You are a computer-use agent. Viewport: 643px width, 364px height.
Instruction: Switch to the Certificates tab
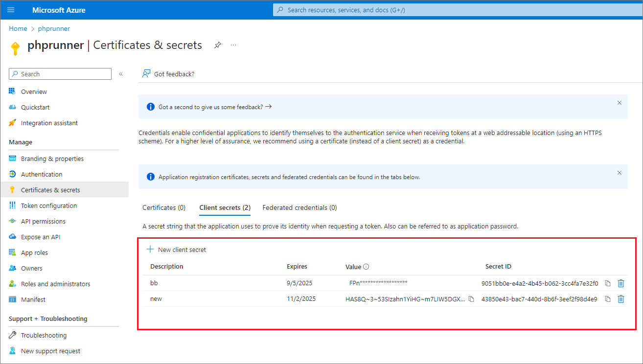(163, 207)
